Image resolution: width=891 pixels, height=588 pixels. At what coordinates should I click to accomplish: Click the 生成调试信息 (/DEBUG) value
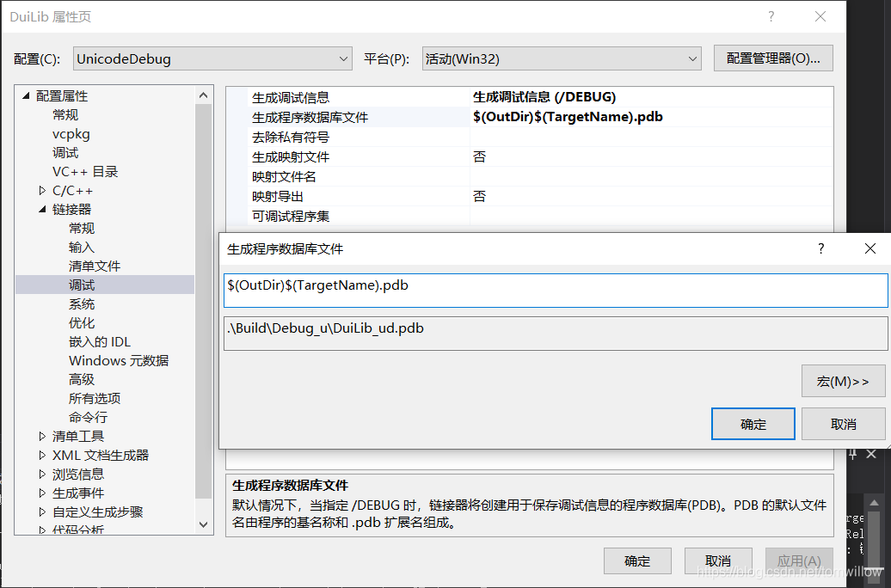click(544, 97)
